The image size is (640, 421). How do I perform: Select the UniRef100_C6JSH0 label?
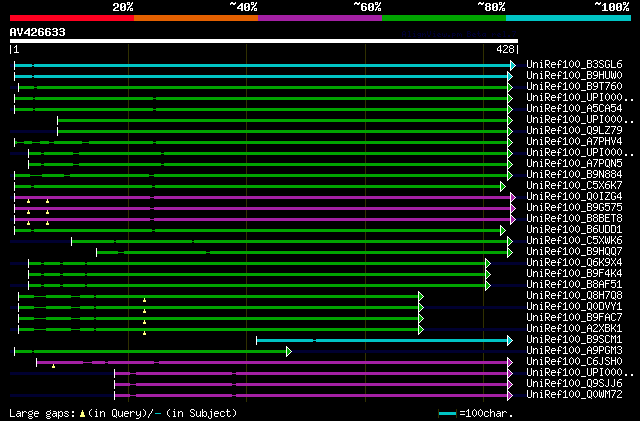pyautogui.click(x=574, y=362)
